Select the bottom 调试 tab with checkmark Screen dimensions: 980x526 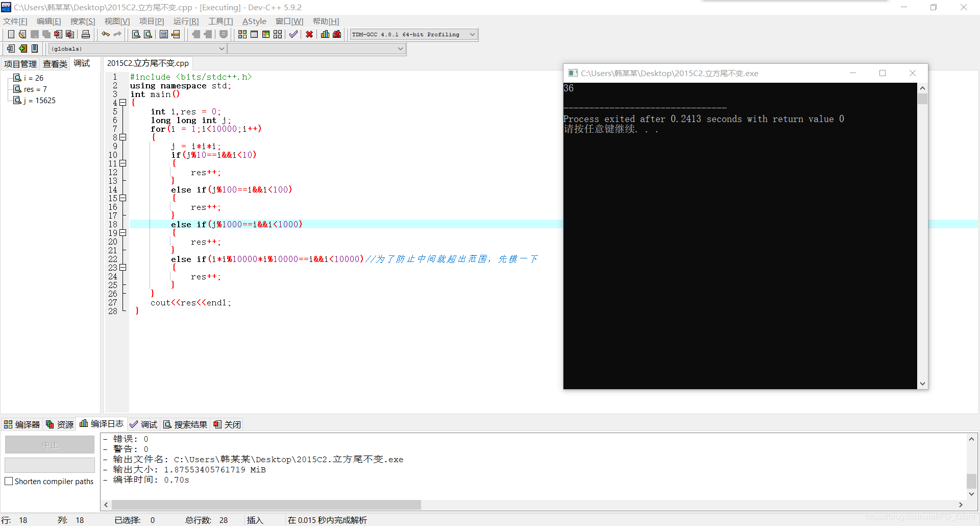(143, 424)
